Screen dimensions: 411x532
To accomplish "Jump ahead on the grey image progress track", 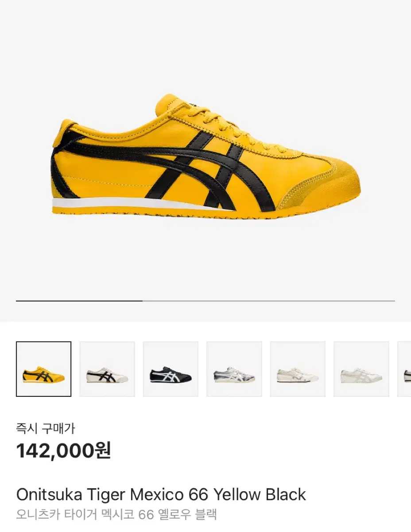I will coord(268,301).
